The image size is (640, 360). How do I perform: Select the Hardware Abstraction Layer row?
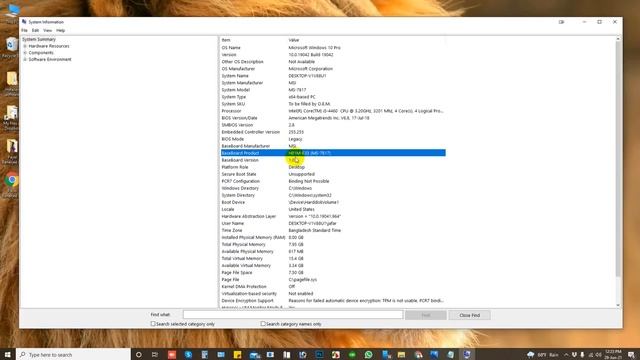click(x=333, y=216)
